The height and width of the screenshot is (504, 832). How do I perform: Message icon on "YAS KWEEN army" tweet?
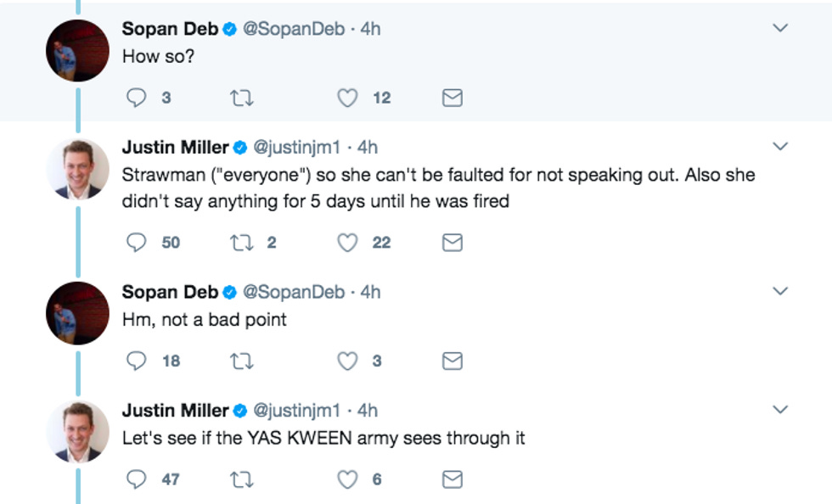[x=453, y=479]
